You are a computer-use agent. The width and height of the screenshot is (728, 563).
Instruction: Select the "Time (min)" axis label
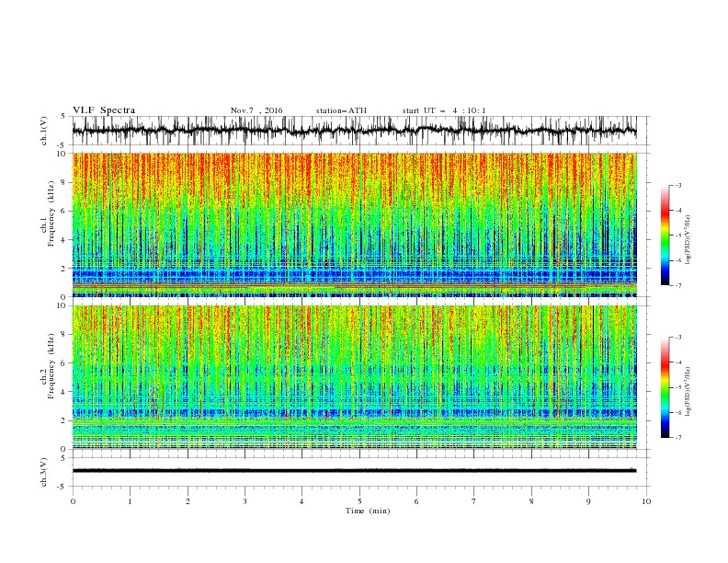368,511
